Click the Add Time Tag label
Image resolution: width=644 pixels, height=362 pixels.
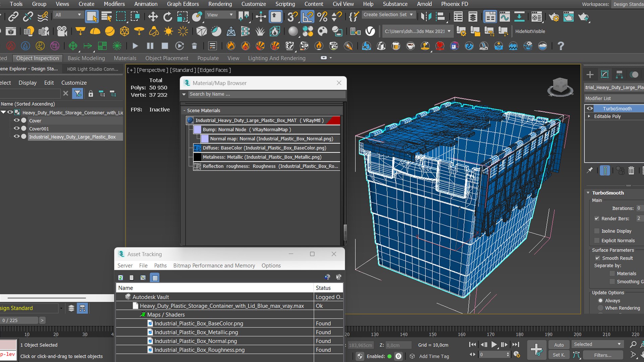point(434,356)
